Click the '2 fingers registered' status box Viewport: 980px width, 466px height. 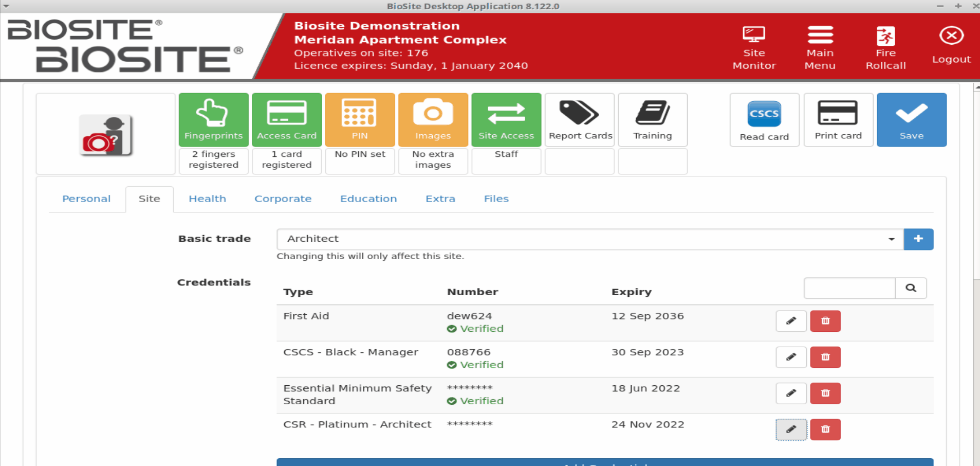(x=213, y=161)
